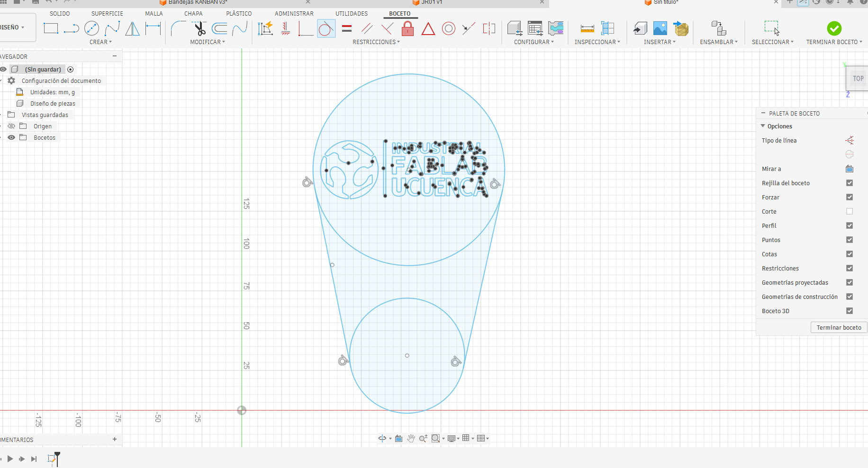This screenshot has height=468, width=868.
Task: Apply the symmetry constraint
Action: pyautogui.click(x=489, y=28)
